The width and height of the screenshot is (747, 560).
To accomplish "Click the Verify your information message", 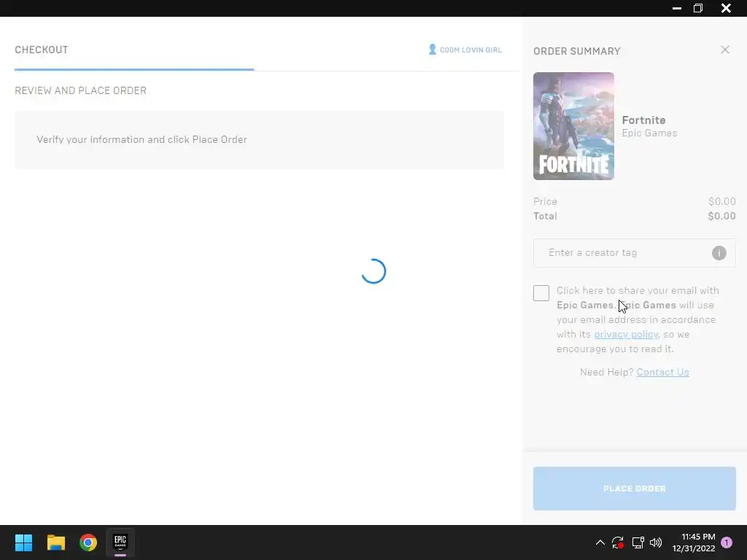I will [142, 139].
